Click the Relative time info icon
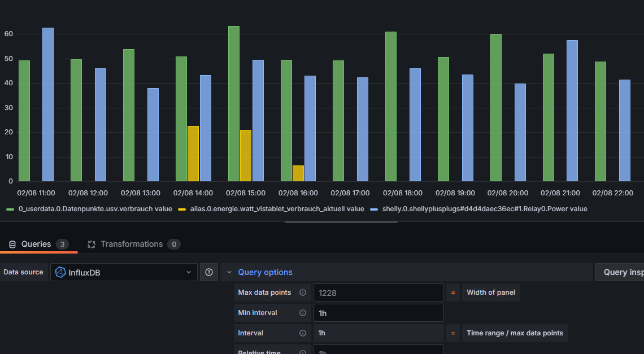The image size is (644, 354). pos(303,352)
